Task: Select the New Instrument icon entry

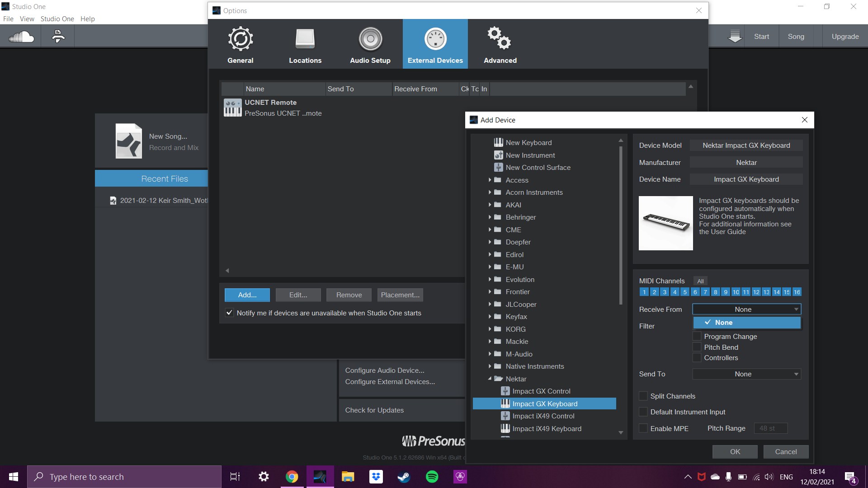Action: click(530, 155)
